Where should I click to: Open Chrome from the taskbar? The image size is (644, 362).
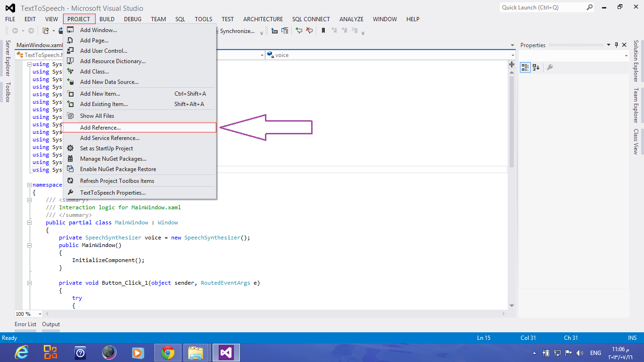(168, 353)
